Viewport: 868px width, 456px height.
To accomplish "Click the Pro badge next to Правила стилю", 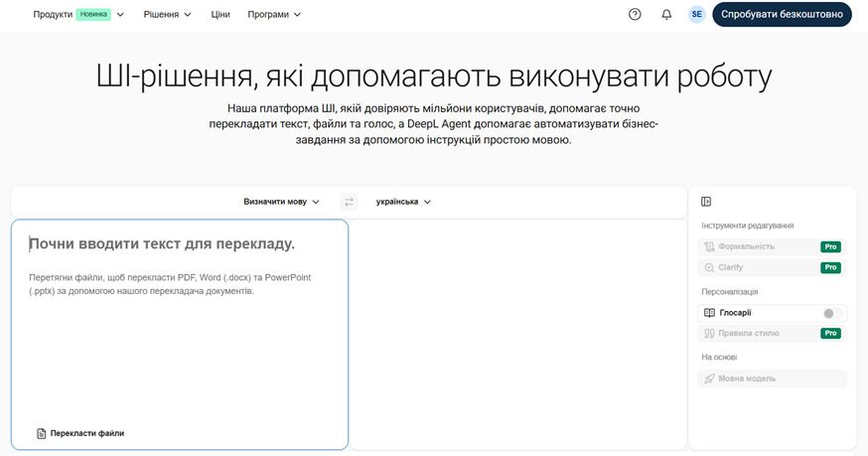I will [x=830, y=334].
